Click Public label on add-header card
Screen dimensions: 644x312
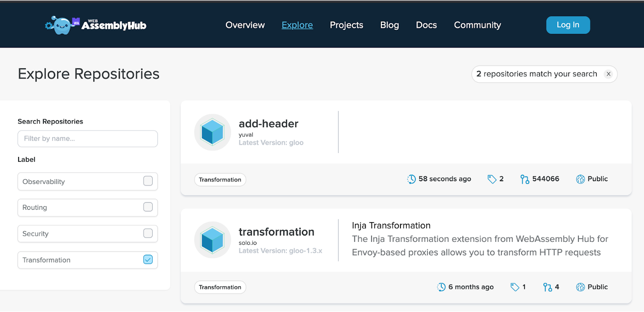(598, 179)
